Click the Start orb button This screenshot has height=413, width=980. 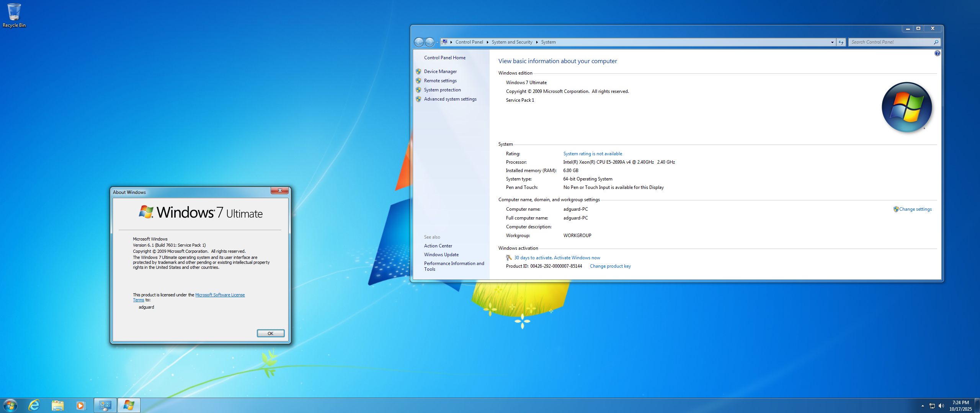tap(10, 405)
